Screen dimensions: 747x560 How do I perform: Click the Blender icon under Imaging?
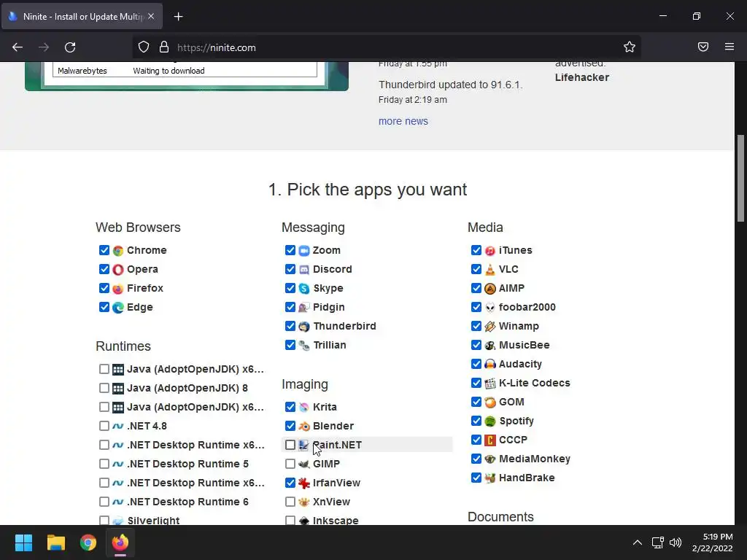coord(304,426)
